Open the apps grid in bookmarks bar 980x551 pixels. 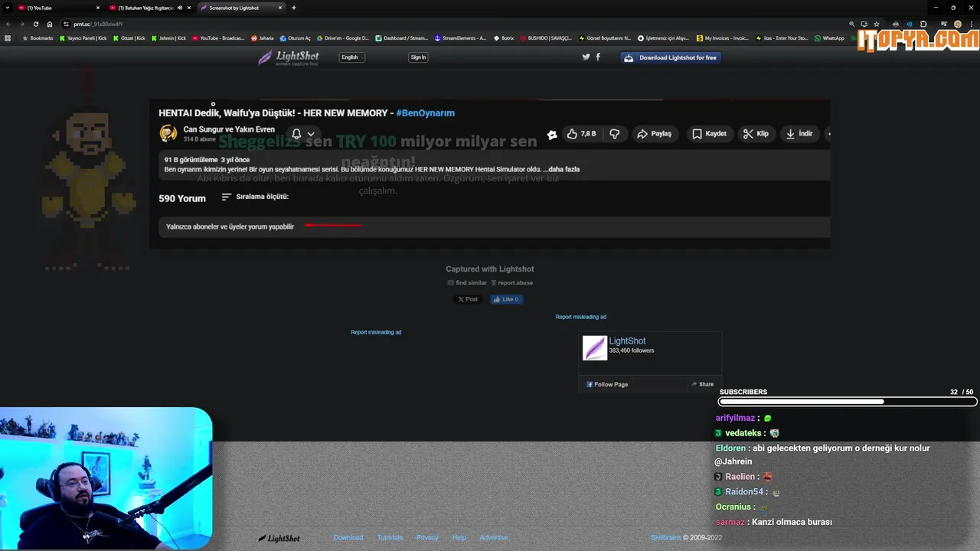(x=8, y=37)
